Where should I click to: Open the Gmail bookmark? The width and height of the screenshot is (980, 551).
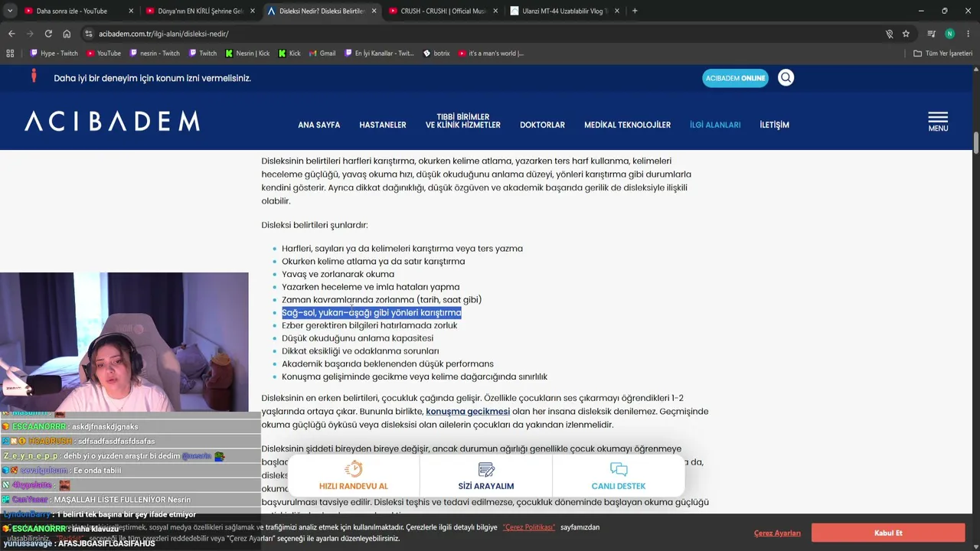click(322, 54)
